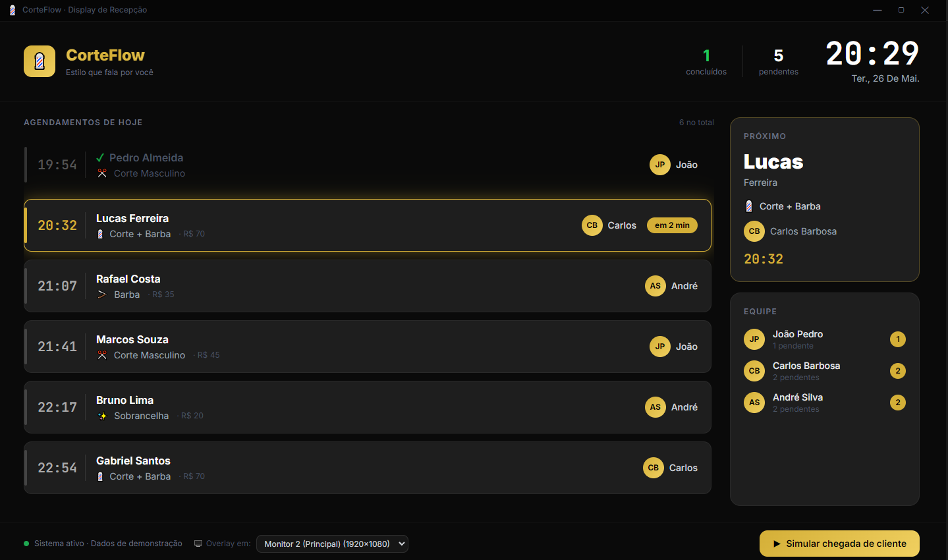Click the scissors icon in Pedro Almeida's row
Screen dimensions: 948x560
(x=102, y=173)
